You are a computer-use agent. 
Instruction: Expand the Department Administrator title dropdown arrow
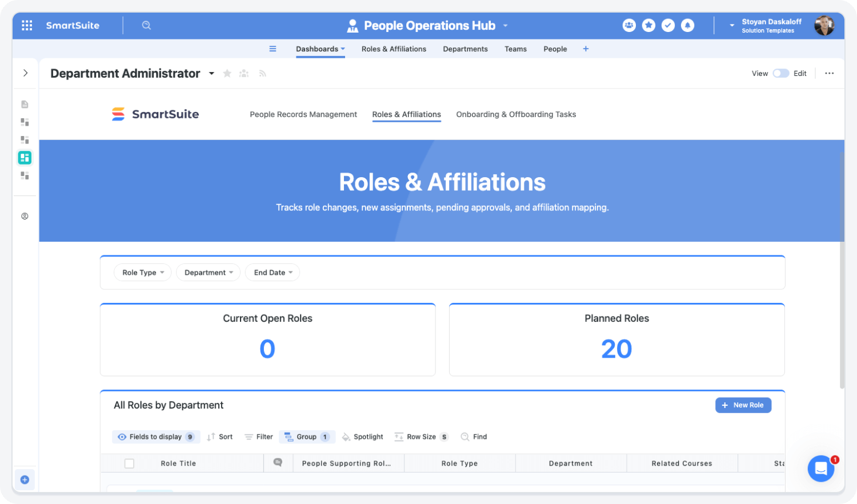point(211,73)
